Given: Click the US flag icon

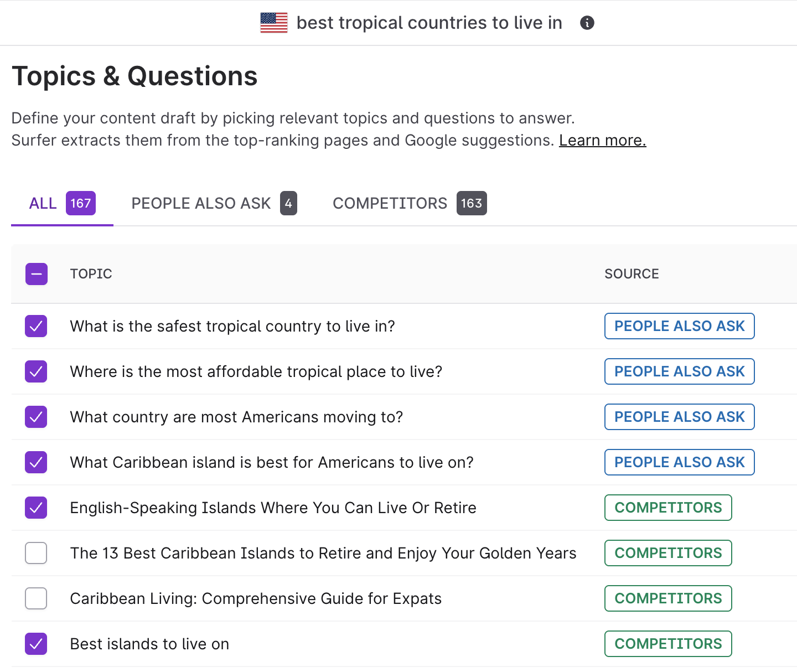Looking at the screenshot, I should click(x=274, y=23).
